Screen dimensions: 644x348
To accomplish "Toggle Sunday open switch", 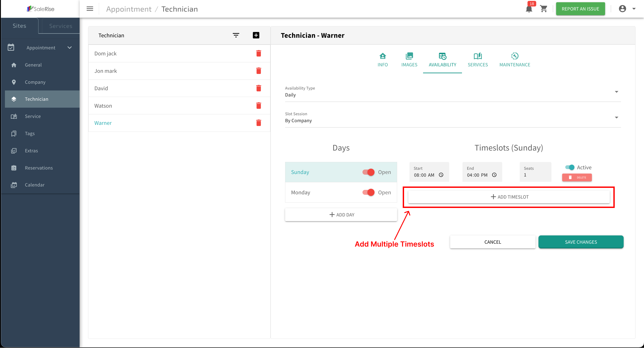I will tap(369, 172).
